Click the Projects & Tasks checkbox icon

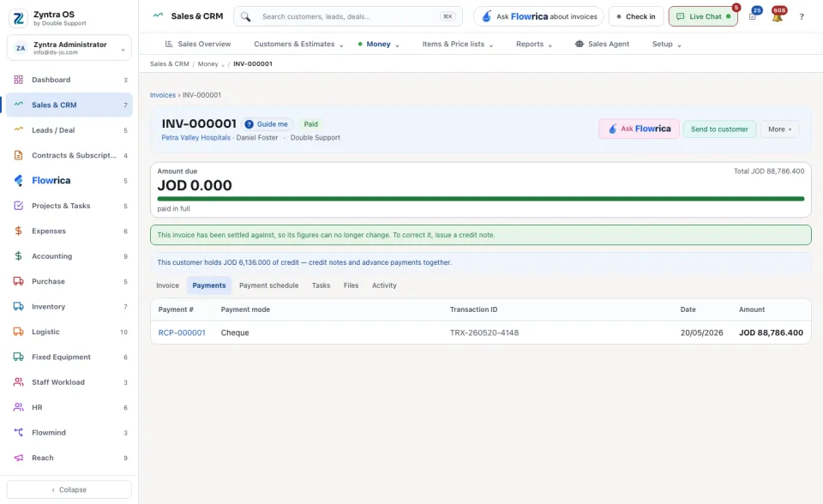(18, 206)
